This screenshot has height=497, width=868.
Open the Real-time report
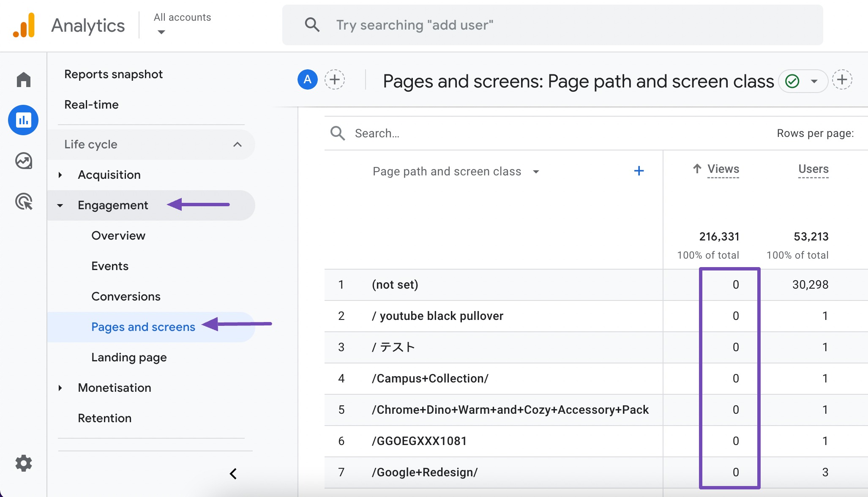click(x=91, y=104)
